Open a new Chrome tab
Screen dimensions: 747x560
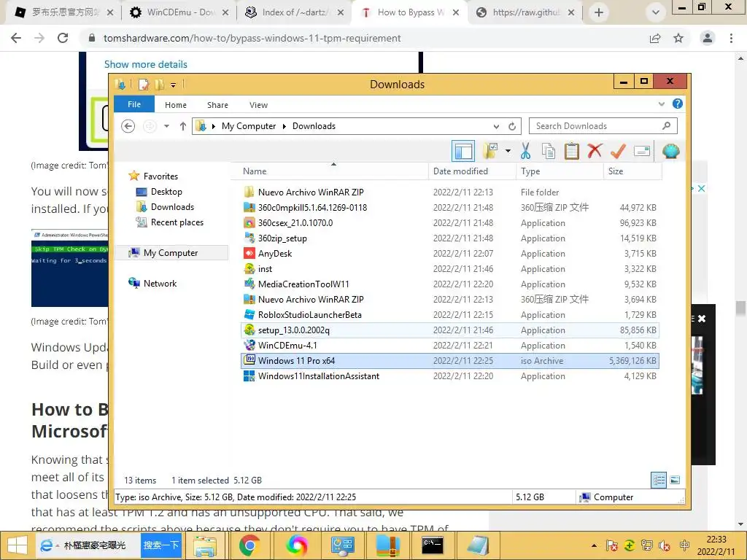599,13
